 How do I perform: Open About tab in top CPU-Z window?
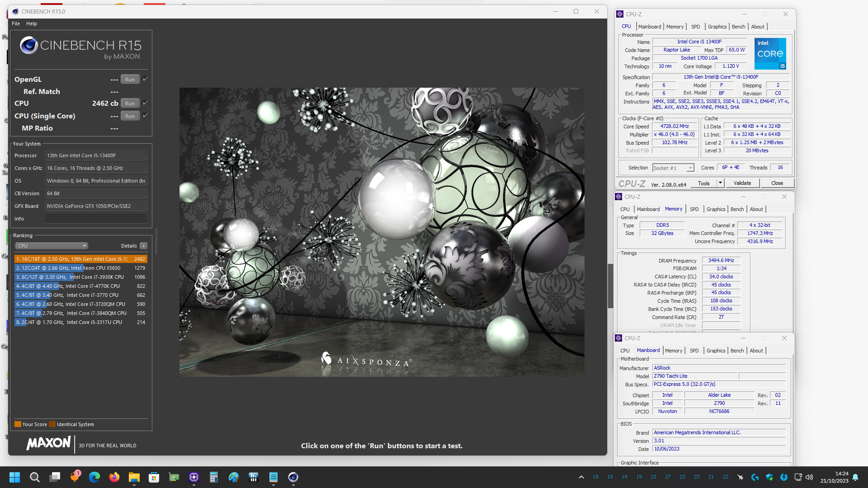pyautogui.click(x=758, y=27)
